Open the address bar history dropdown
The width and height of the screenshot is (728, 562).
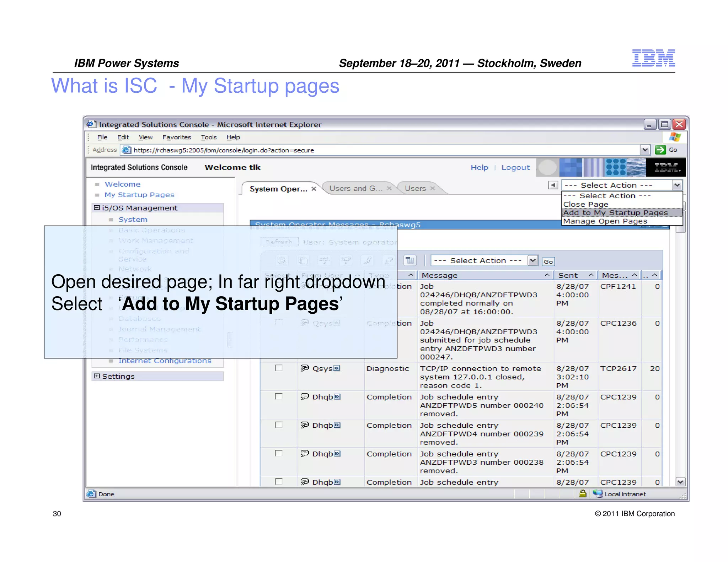click(645, 150)
